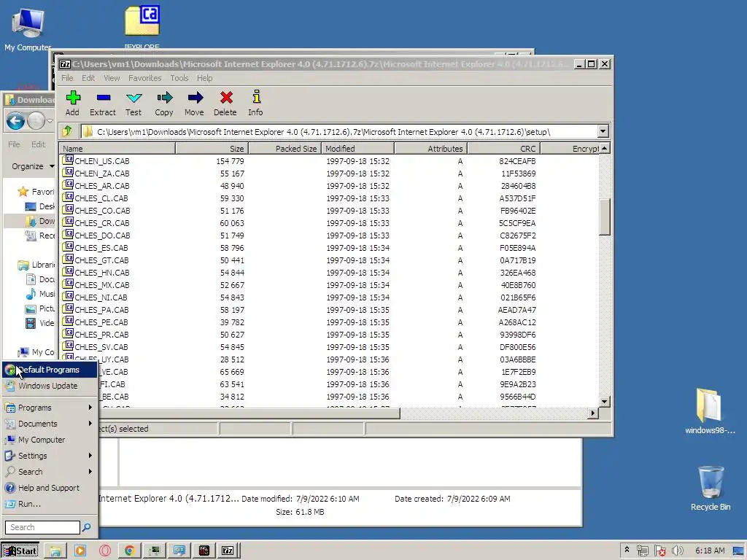Viewport: 747px width, 560px height.
Task: Expand Programs submenu in Start menu
Action: pyautogui.click(x=50, y=408)
